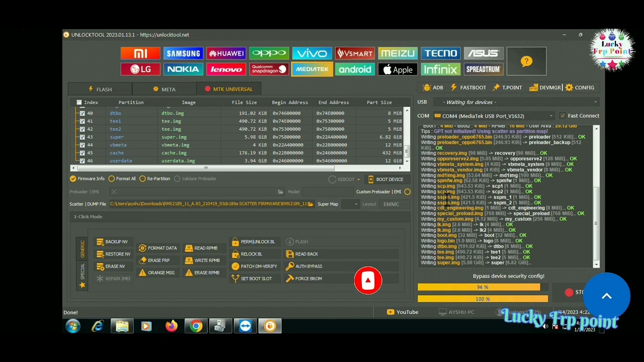
Task: Click the FORMAT DATA button
Action: 158,248
